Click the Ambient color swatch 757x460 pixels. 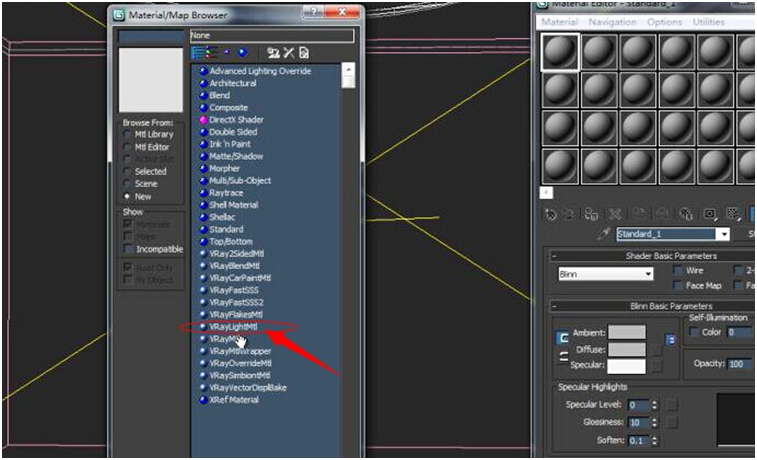626,332
